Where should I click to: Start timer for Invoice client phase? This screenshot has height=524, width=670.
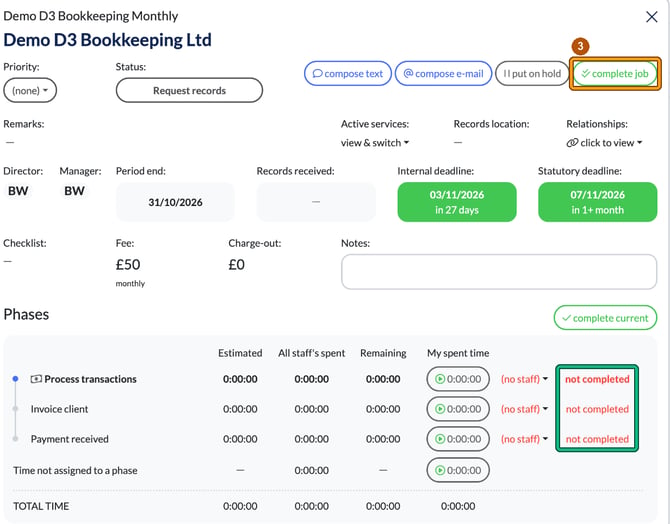[458, 409]
